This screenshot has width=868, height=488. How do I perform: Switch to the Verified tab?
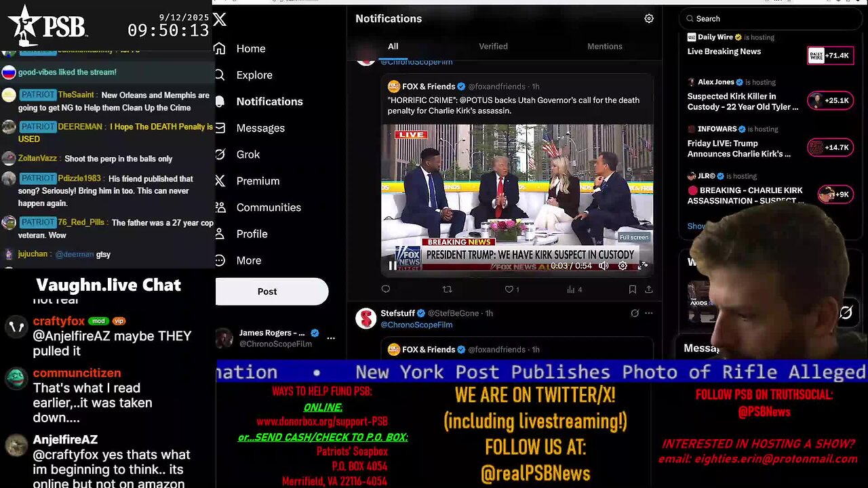point(493,46)
